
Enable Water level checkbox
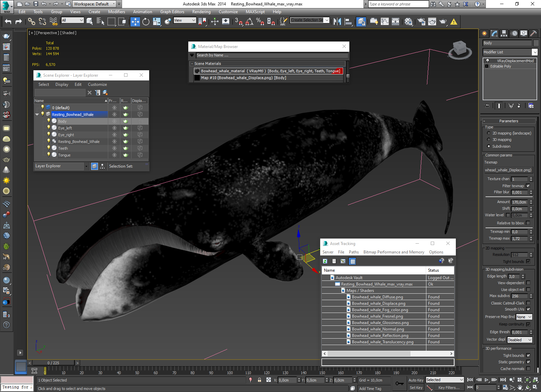[508, 215]
